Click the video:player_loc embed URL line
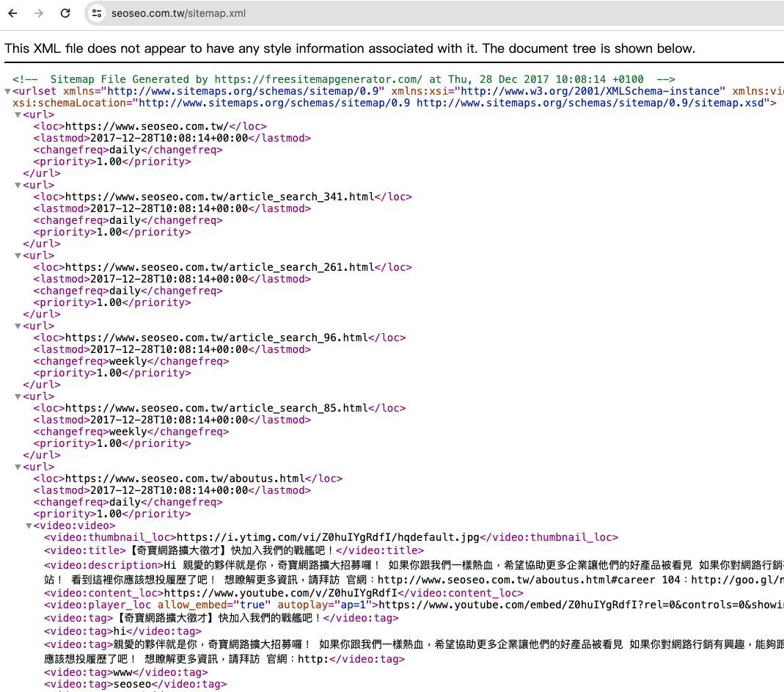784x692 pixels. (x=414, y=605)
